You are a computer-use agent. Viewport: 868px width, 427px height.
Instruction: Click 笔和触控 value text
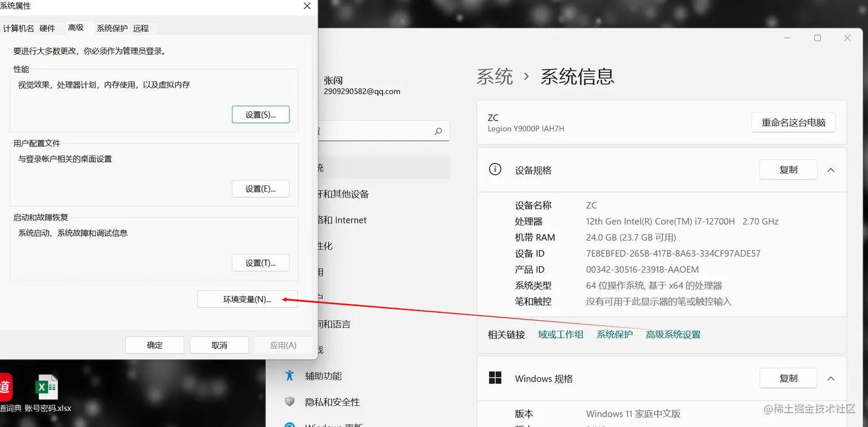click(x=659, y=301)
